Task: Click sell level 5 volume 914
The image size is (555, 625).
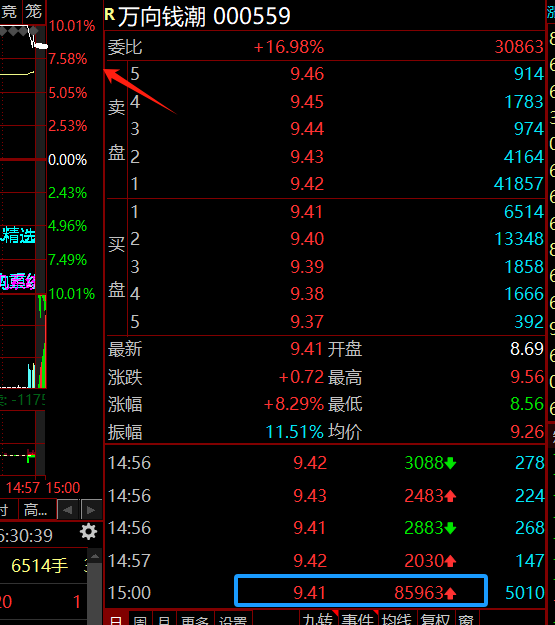Action: [x=529, y=74]
